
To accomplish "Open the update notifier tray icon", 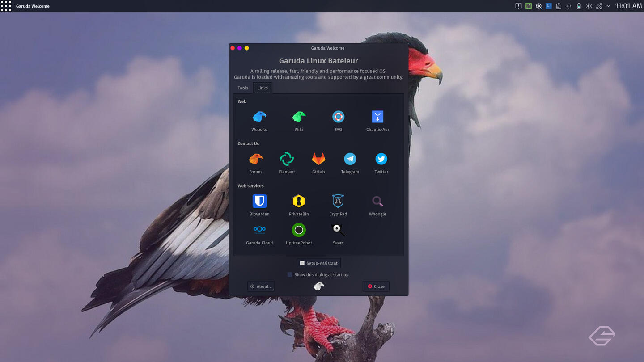I will tap(539, 6).
